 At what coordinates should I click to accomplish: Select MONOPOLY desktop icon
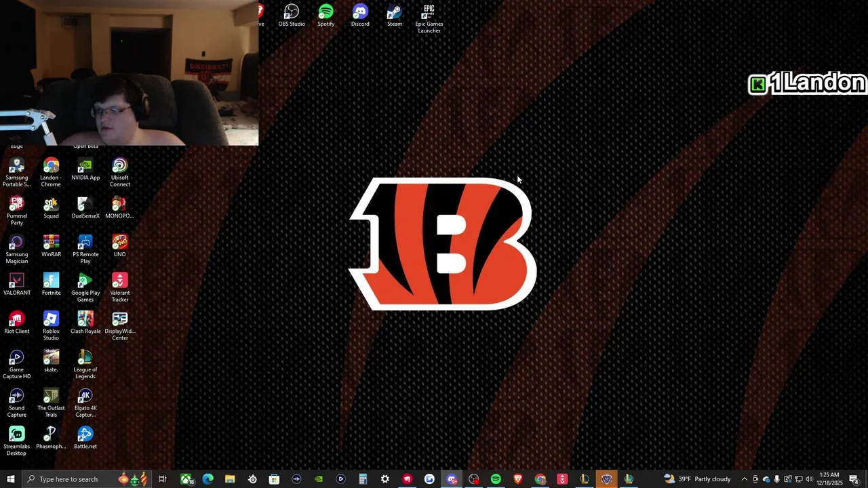pyautogui.click(x=119, y=208)
